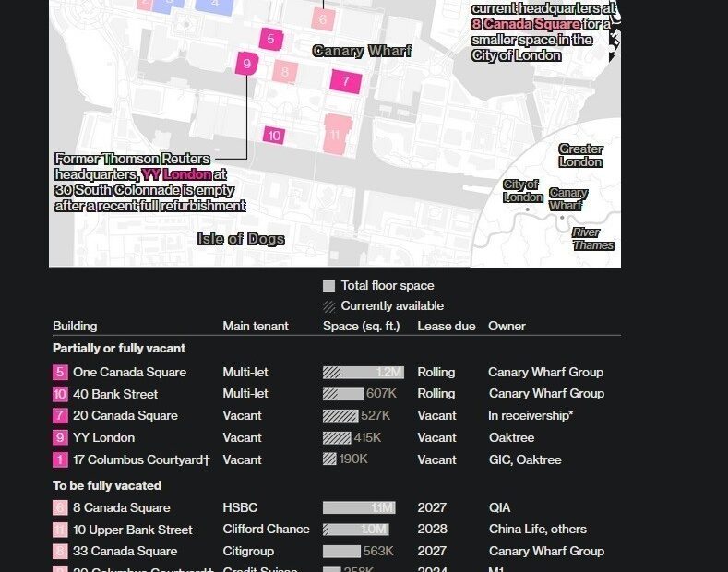
Task: Click the hatched 527K bar for 20 Canada Square
Action: [340, 415]
